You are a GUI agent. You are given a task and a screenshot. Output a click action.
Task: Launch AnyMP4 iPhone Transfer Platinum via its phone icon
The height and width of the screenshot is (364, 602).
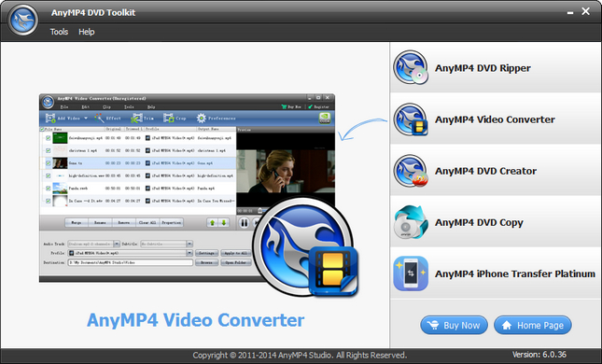pos(411,273)
